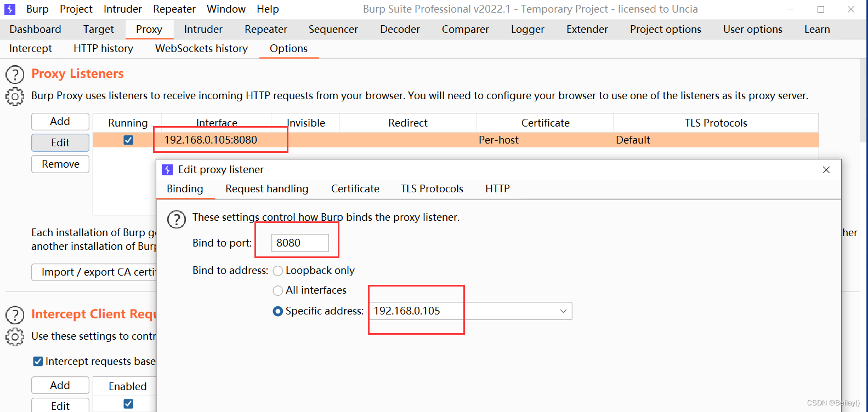The height and width of the screenshot is (412, 868).
Task: Click Edit button under Intercept Client Requests
Action: (x=60, y=405)
